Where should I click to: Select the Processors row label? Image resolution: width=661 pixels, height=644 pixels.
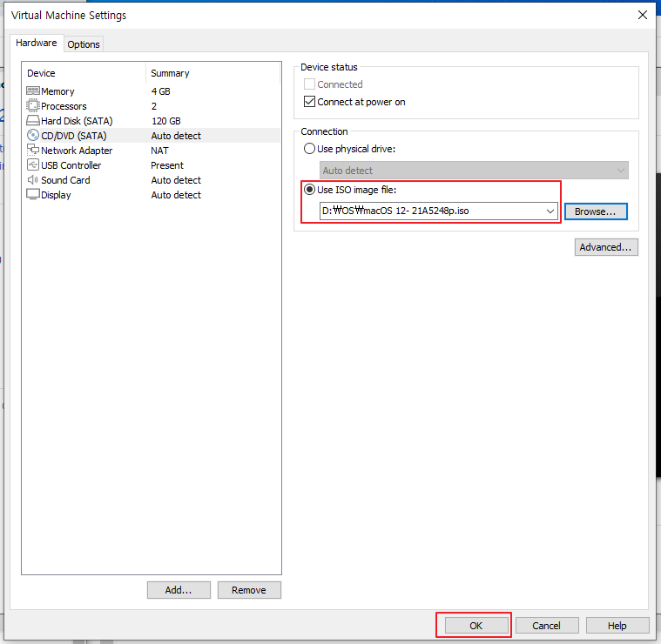coord(64,106)
